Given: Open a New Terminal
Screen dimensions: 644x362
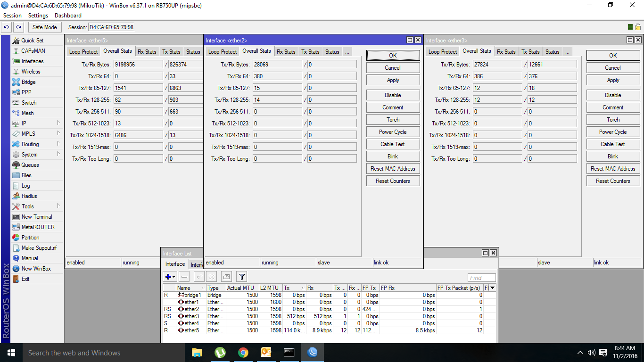Looking at the screenshot, I should pyautogui.click(x=37, y=217).
